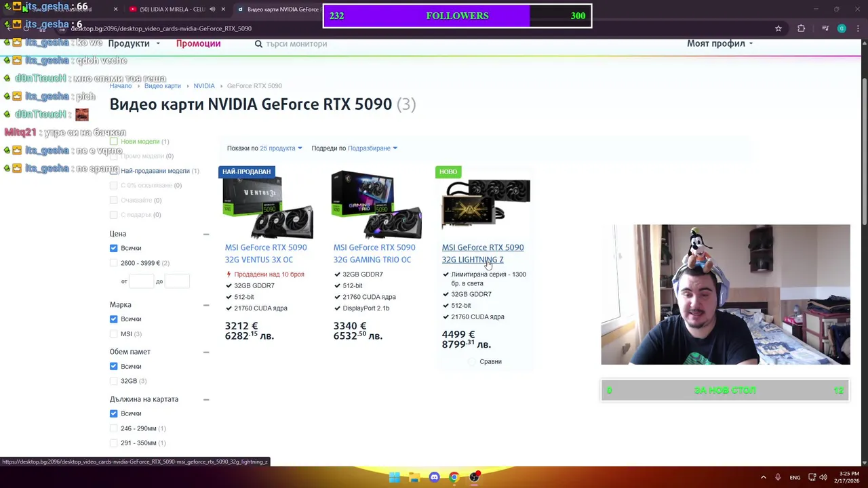Screen dimensions: 868x488
Task: Switch to the LIDIA X MIRELA YouTube tab
Action: [172, 9]
